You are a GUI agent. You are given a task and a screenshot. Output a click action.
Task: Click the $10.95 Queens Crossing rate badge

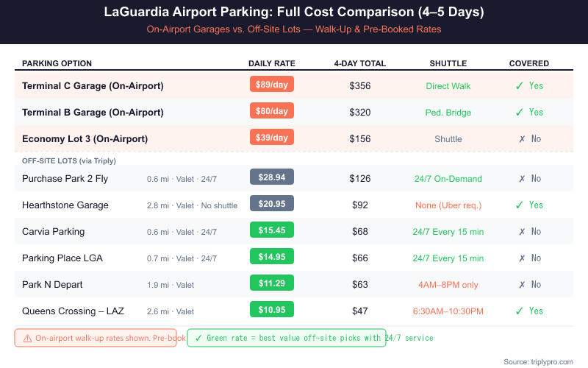[272, 310]
